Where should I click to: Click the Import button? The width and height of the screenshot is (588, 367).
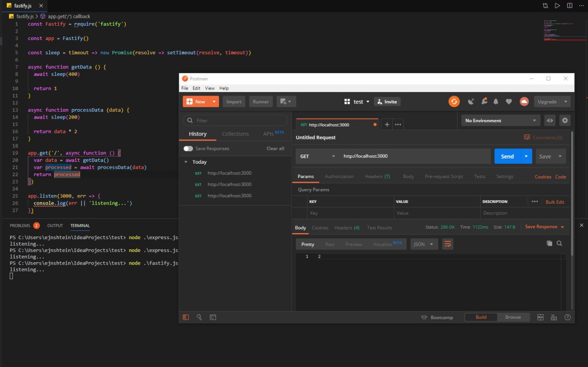click(x=234, y=102)
